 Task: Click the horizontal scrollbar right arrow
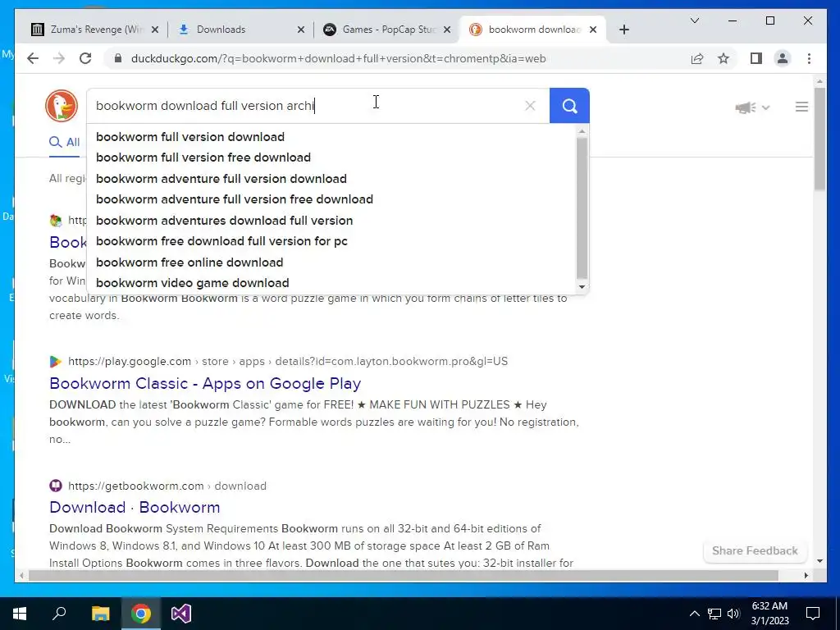(806, 575)
